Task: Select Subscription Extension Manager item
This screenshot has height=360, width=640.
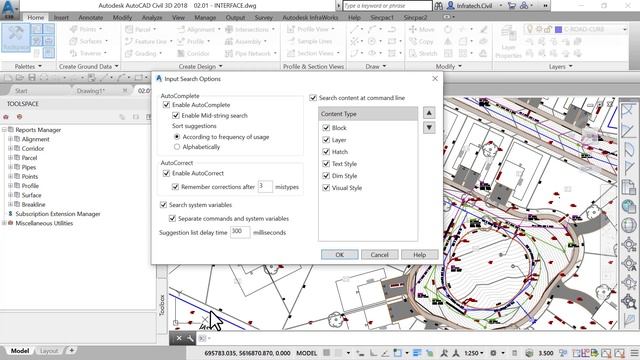Action: (x=58, y=214)
